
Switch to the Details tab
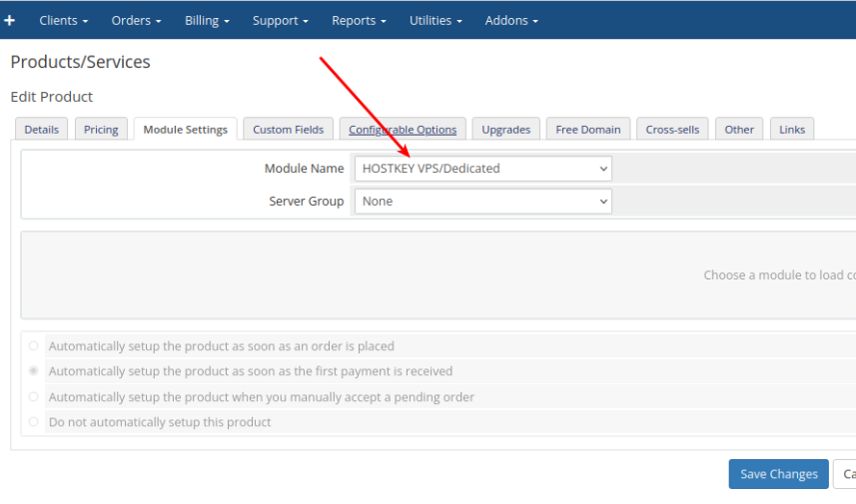tap(41, 130)
